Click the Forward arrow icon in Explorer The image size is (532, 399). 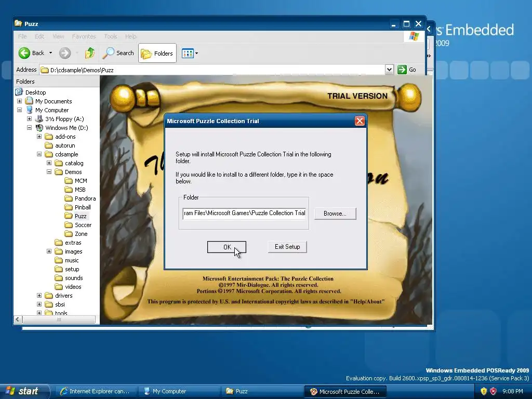(65, 53)
